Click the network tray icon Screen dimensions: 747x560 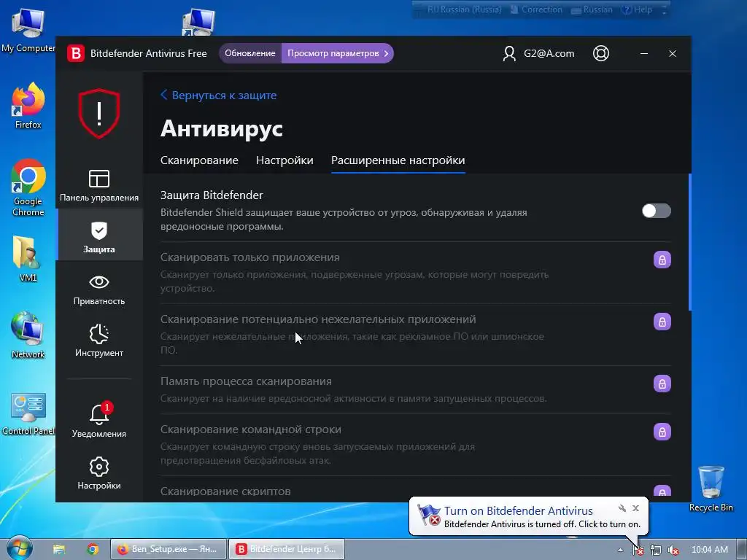click(656, 550)
